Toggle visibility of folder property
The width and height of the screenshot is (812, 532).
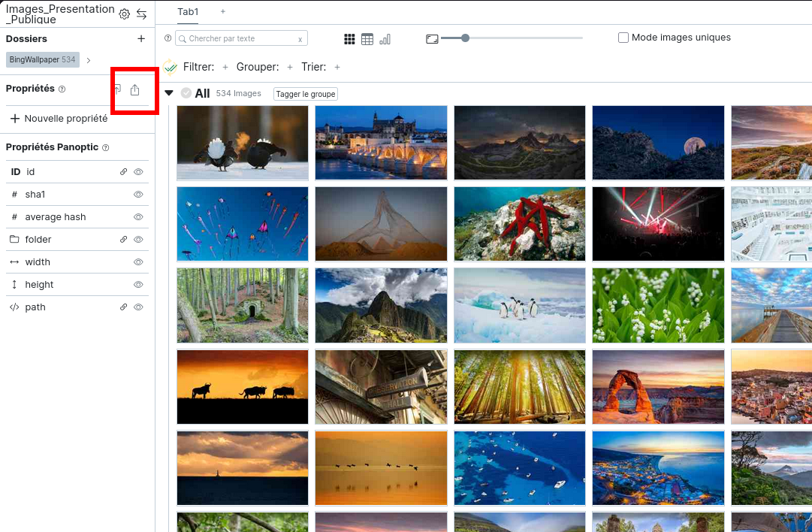[x=138, y=239]
